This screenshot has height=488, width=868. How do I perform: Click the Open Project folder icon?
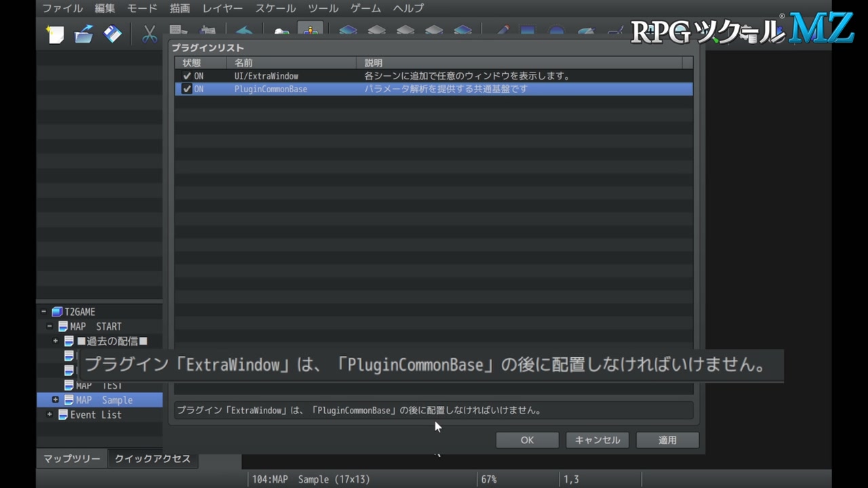point(84,33)
